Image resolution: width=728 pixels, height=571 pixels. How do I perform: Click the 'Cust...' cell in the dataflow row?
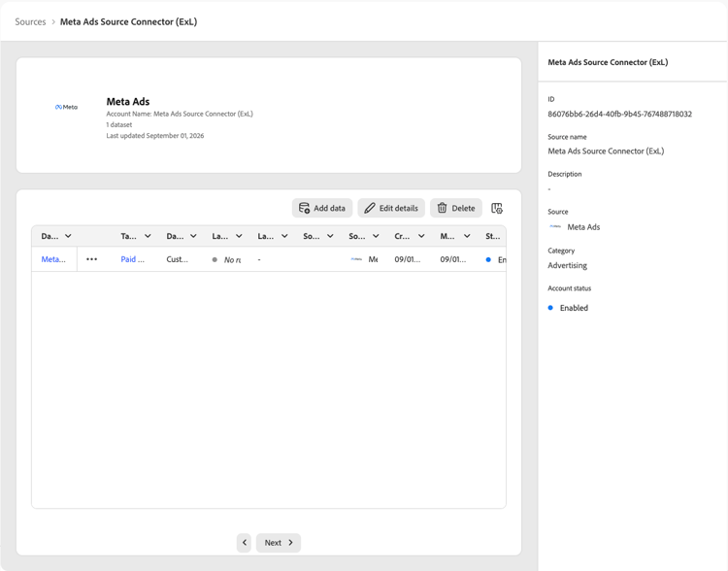[x=178, y=259]
